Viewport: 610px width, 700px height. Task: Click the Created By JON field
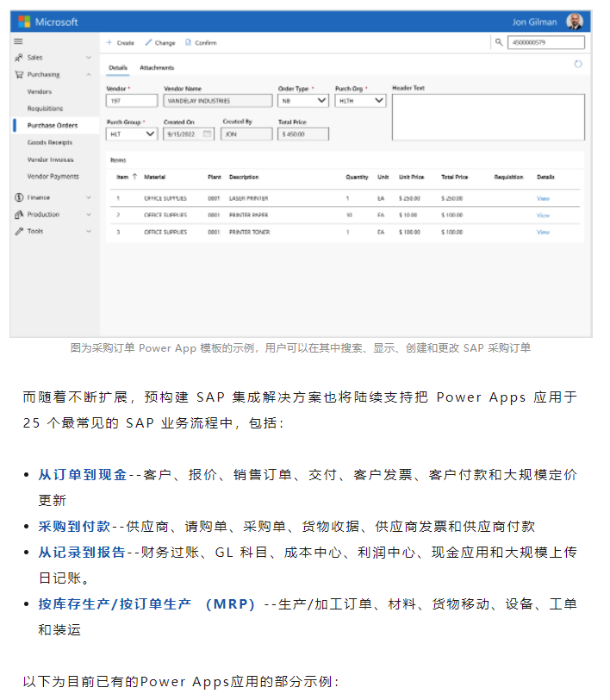pos(246,134)
